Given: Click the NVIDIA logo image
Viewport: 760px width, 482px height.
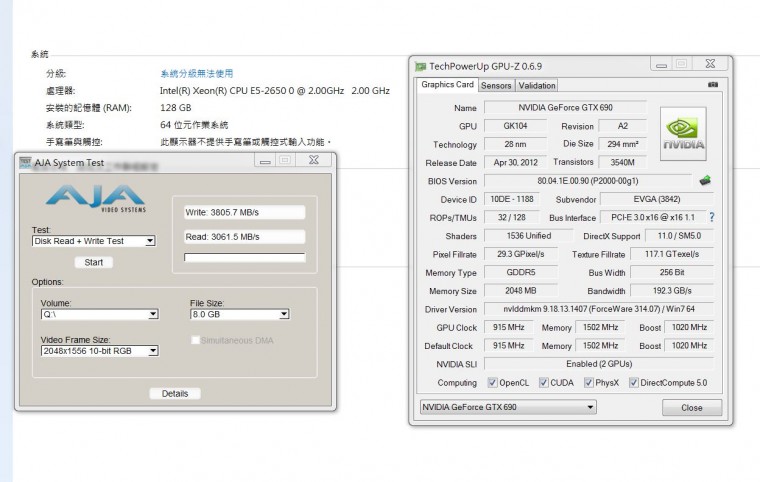Looking at the screenshot, I should coord(684,134).
